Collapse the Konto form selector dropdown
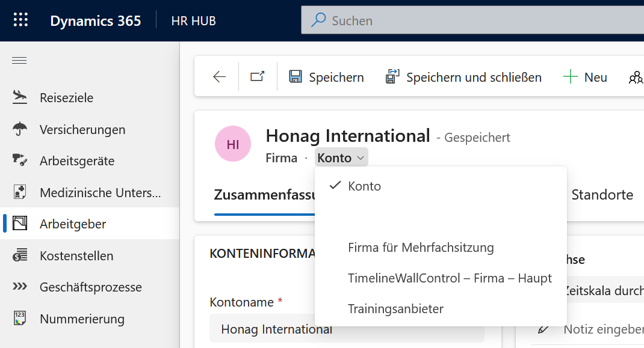 (341, 158)
